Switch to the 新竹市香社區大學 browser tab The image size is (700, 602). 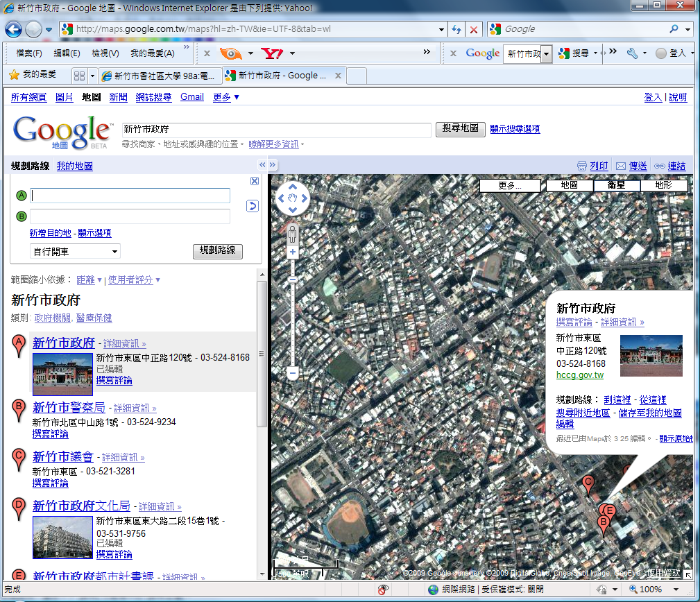coord(160,76)
